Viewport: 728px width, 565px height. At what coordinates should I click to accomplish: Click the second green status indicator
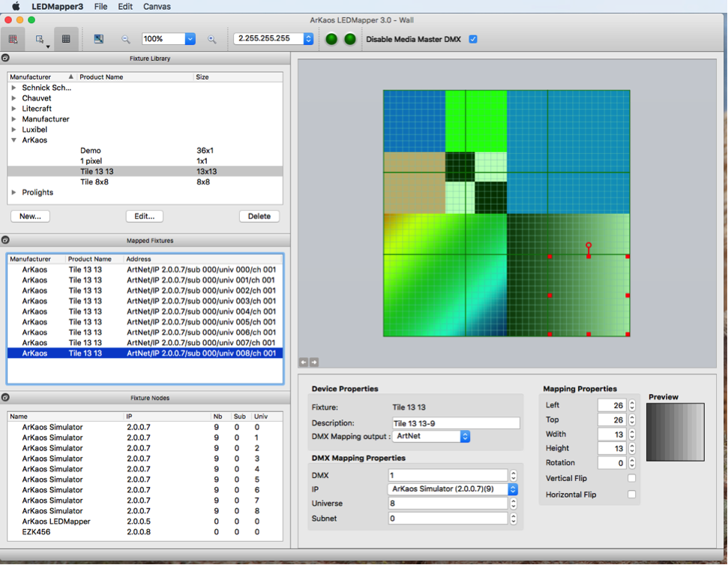(350, 39)
